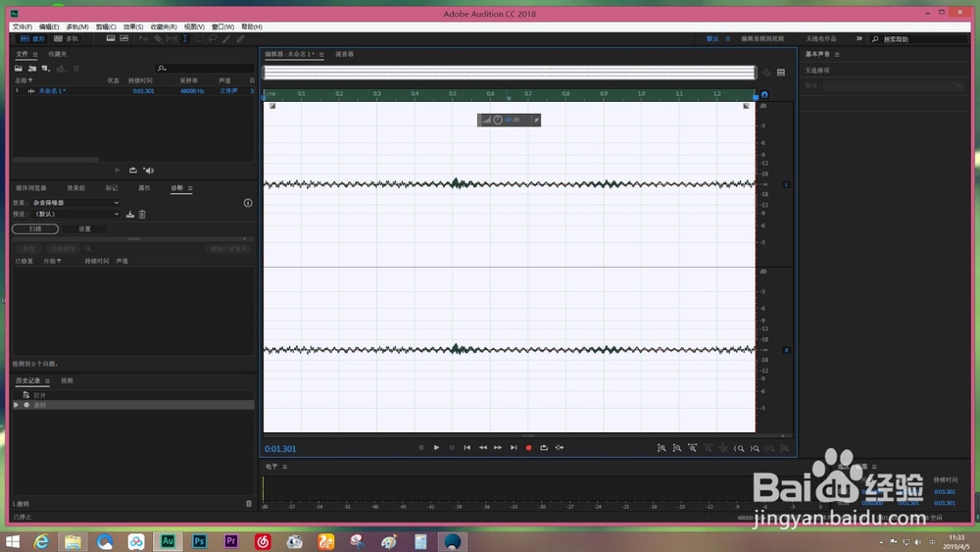Viewport: 980px width, 552px height.
Task: Show the spectral frequency display
Action: pos(111,39)
